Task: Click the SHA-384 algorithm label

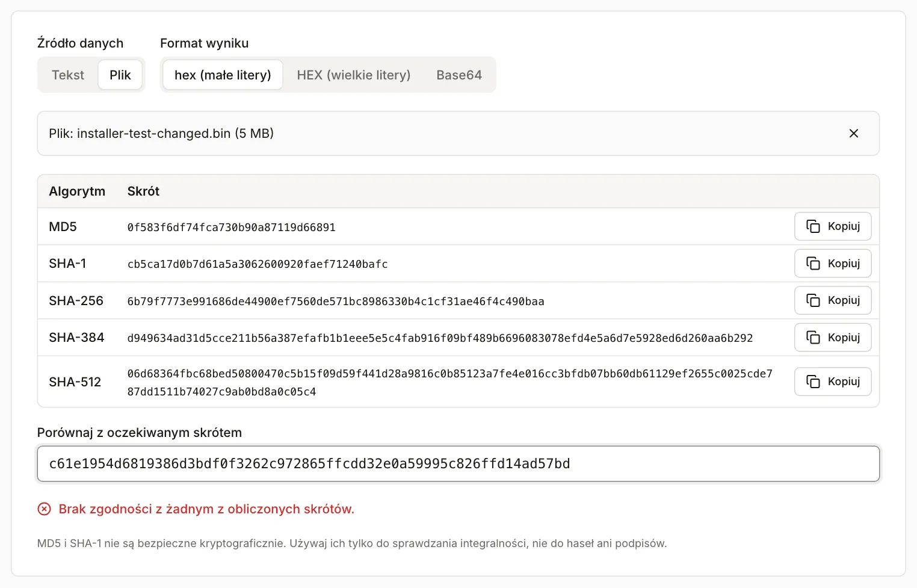Action: tap(76, 338)
